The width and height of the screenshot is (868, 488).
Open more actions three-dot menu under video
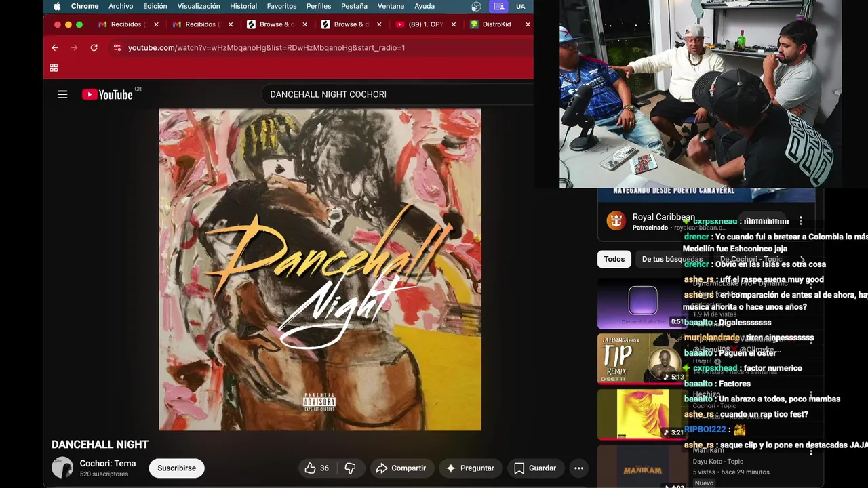coord(578,468)
